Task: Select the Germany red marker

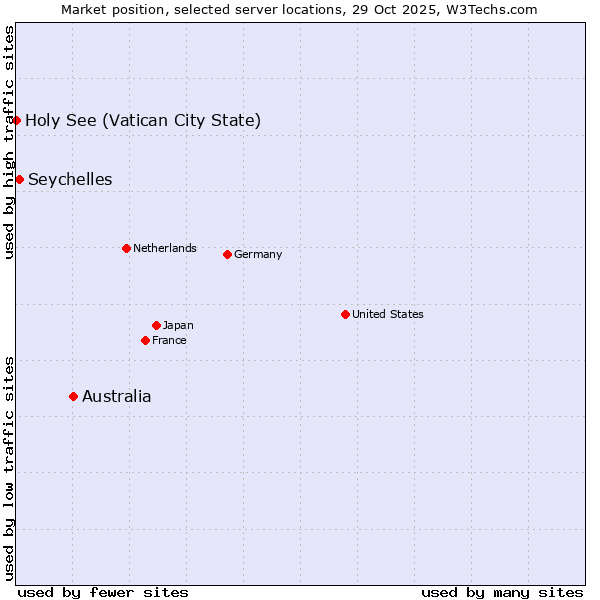Action: pyautogui.click(x=227, y=254)
